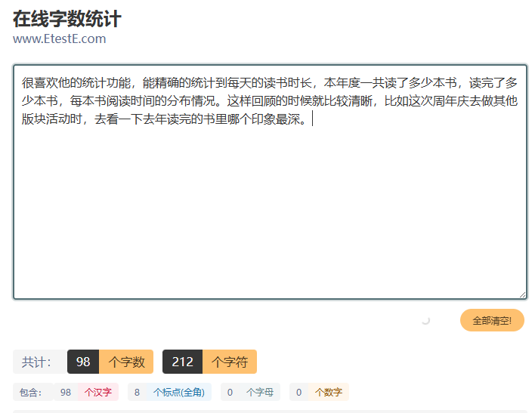Open the www.EtestE.com link
The height and width of the screenshot is (413, 532).
point(60,39)
